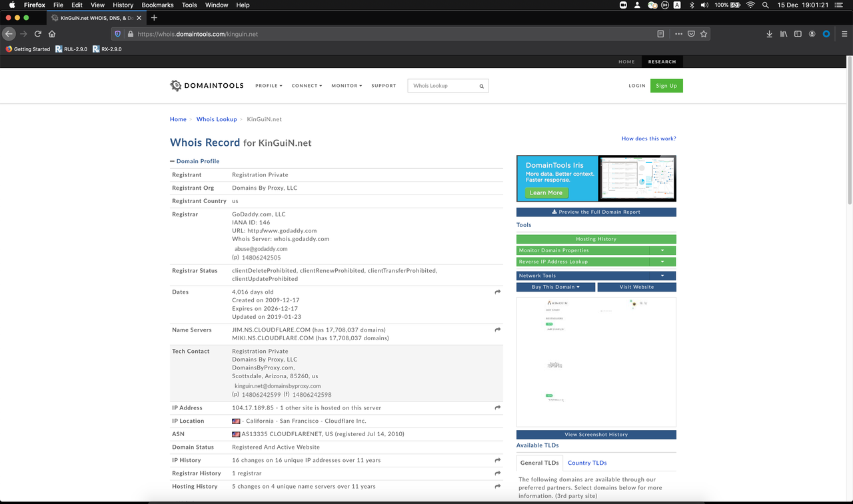853x504 pixels.
Task: Click share arrow in Name Servers row
Action: [497, 330]
